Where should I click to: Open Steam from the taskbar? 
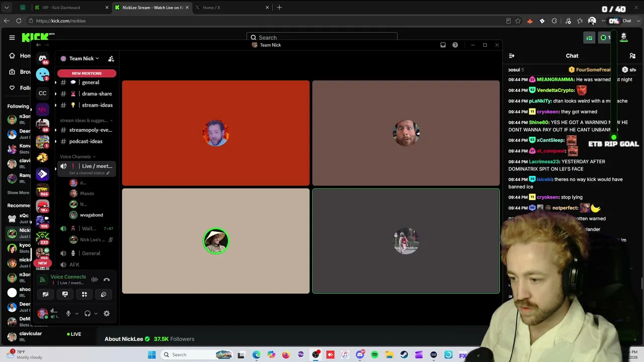coord(404,355)
